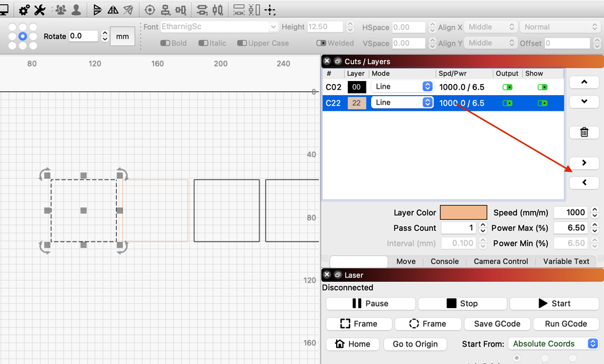Open the Camera Control tab
This screenshot has width=604, height=364.
(x=500, y=261)
